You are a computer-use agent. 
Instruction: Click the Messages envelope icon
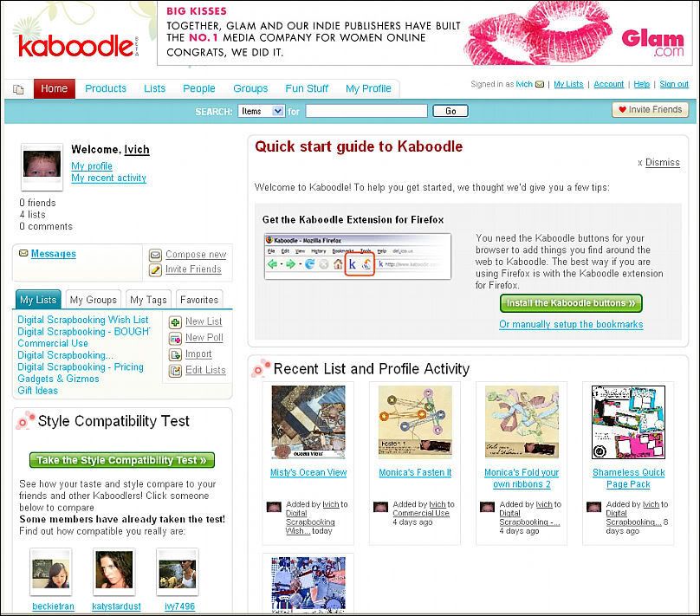(x=23, y=253)
